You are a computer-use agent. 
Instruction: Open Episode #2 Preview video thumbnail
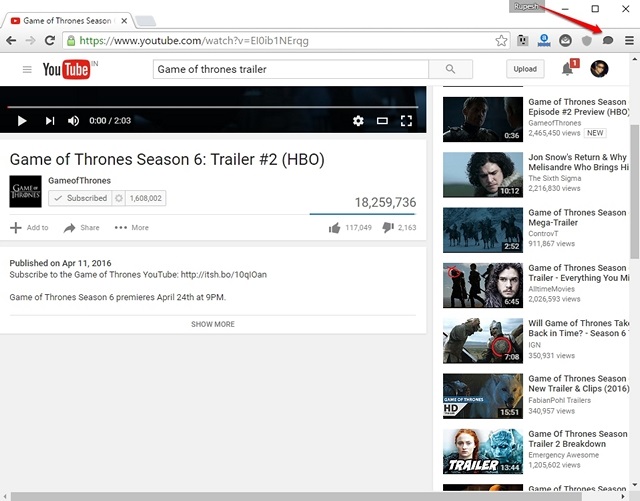coord(483,119)
